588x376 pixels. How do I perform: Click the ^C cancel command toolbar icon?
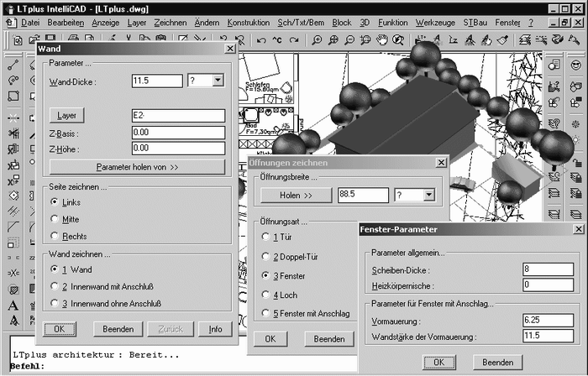point(277,40)
